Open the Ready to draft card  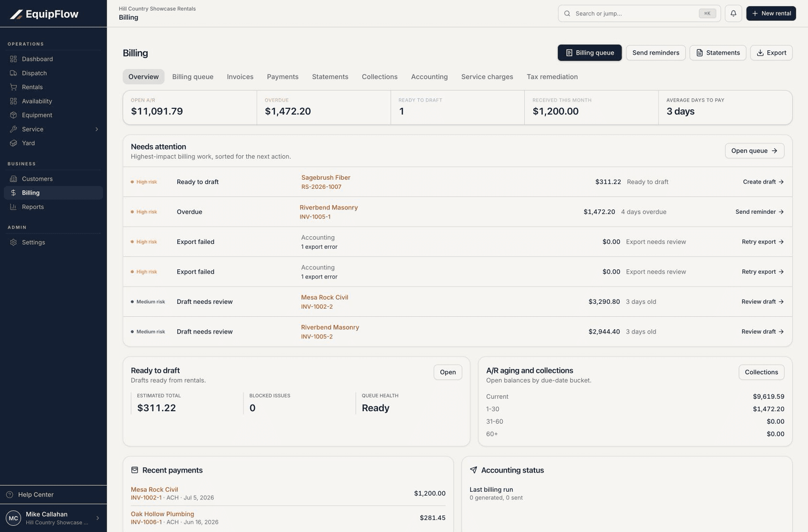click(448, 372)
